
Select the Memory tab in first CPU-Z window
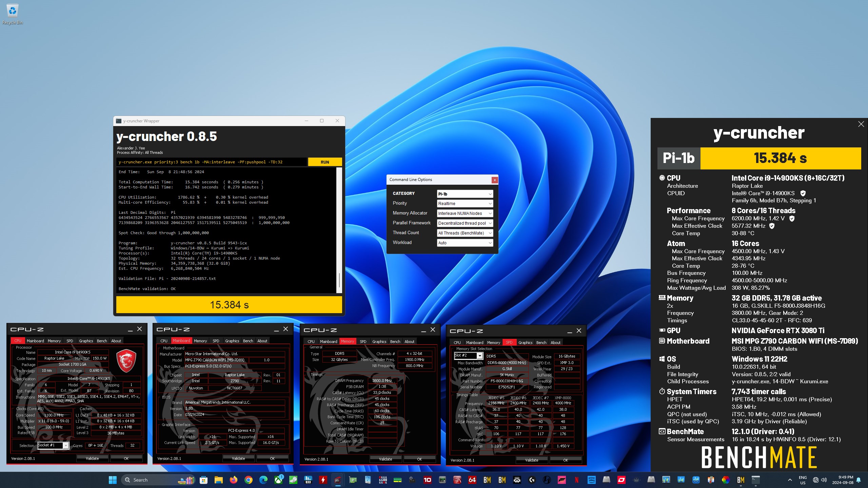pos(54,341)
